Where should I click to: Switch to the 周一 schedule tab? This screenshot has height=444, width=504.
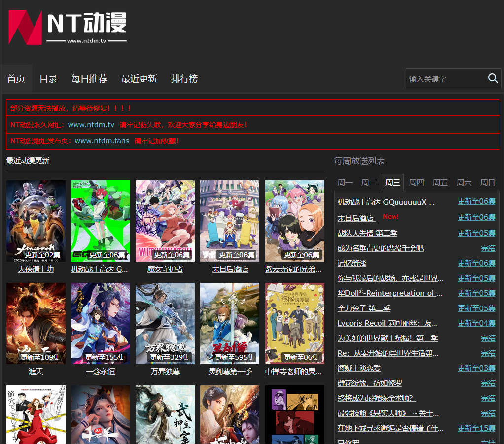(x=345, y=182)
